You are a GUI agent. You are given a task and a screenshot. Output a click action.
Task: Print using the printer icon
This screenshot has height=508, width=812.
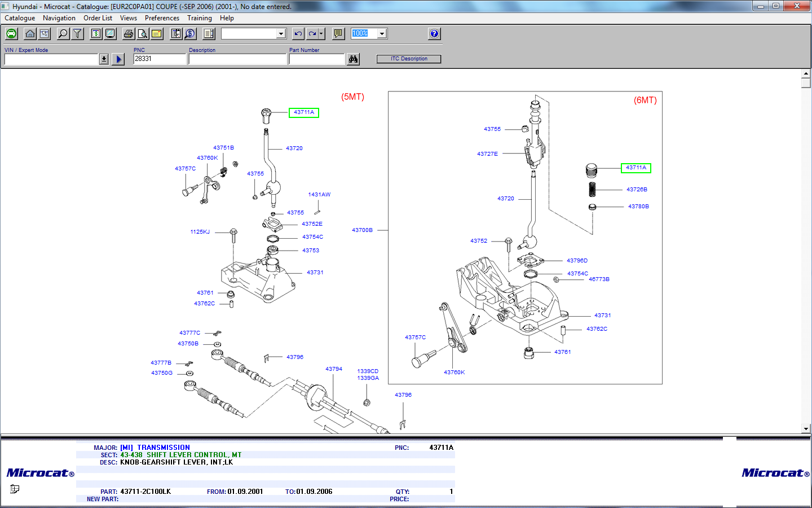click(x=129, y=34)
